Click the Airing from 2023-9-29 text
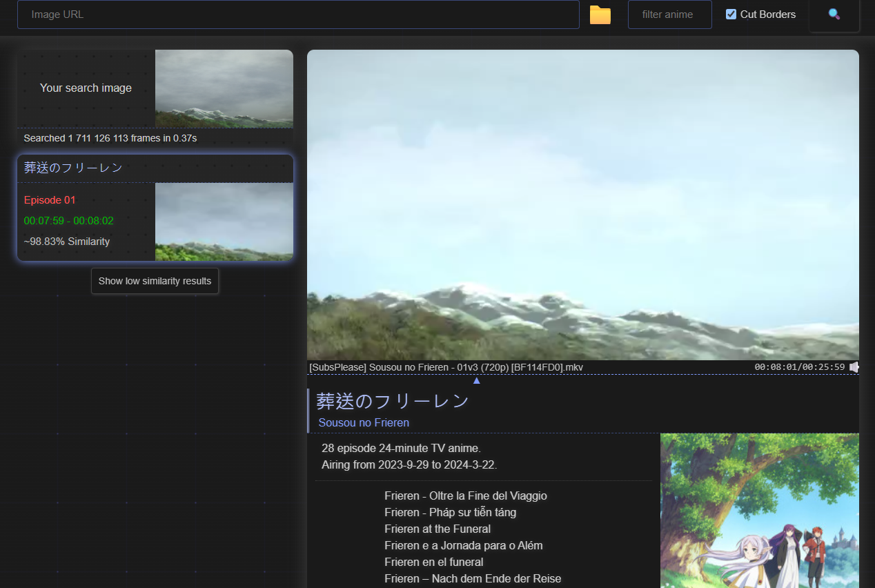The height and width of the screenshot is (588, 875). 409,465
